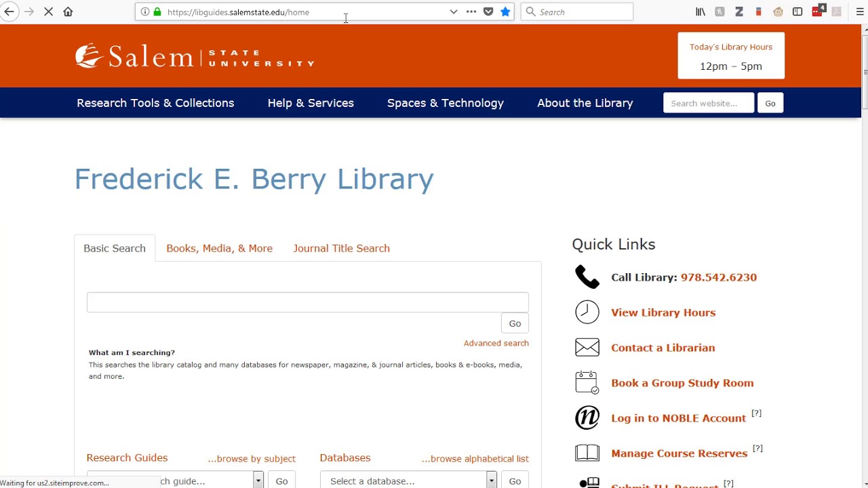The width and height of the screenshot is (868, 488).
Task: Click the Databases heading link
Action: (x=345, y=457)
